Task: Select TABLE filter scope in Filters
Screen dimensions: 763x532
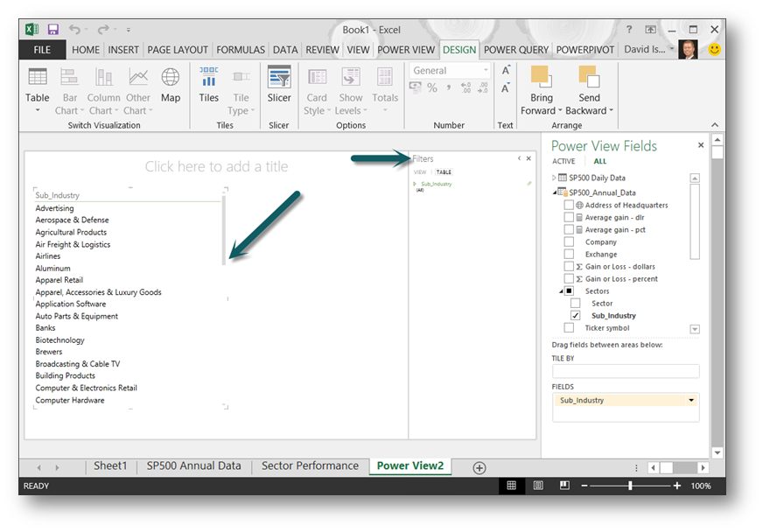Action: coord(444,171)
